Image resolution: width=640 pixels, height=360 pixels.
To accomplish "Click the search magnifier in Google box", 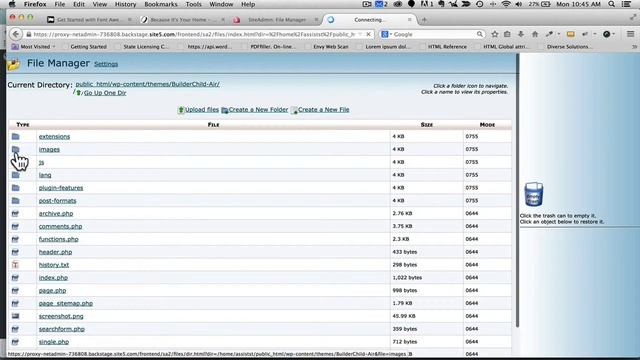I will (480, 34).
